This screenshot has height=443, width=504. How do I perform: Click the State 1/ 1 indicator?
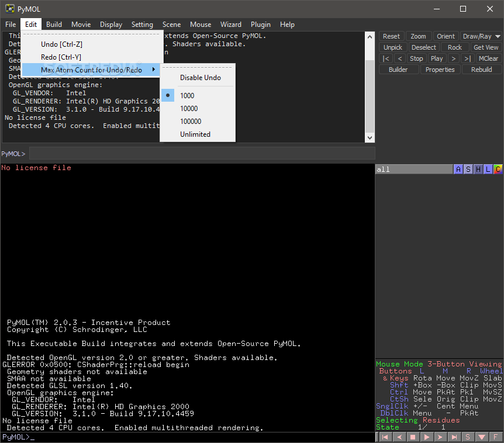[x=411, y=427]
